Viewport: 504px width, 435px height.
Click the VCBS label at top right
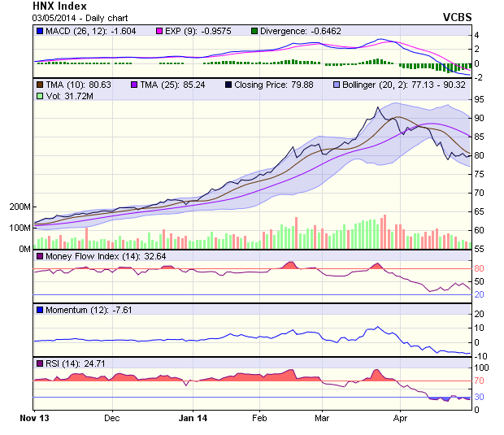(x=457, y=16)
